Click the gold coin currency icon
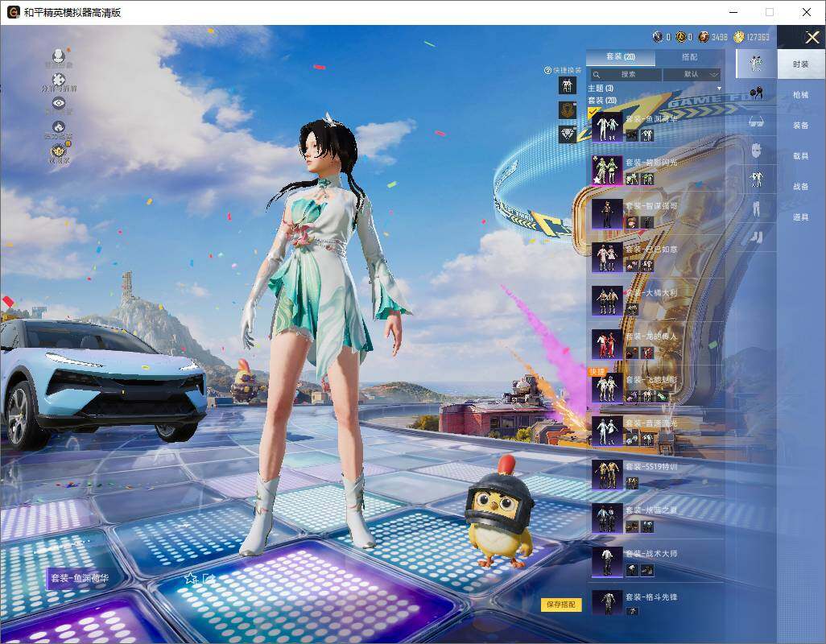 [x=739, y=37]
